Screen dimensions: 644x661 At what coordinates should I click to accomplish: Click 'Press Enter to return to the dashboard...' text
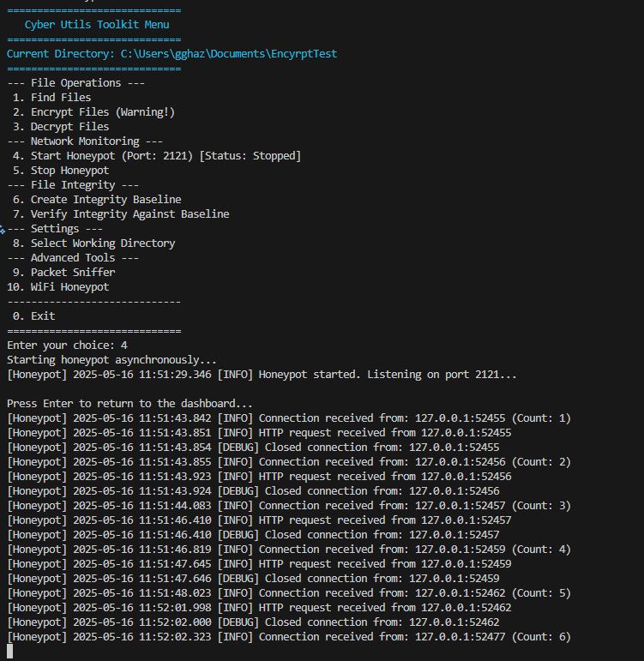129,404
